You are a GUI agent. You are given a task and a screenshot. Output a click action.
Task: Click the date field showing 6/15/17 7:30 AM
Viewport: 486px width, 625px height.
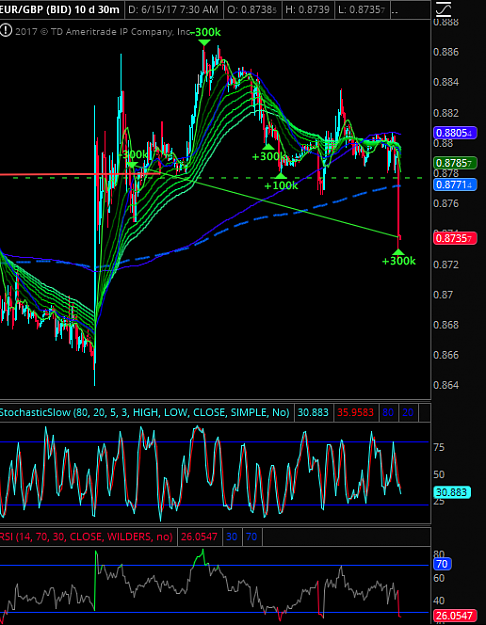point(173,10)
